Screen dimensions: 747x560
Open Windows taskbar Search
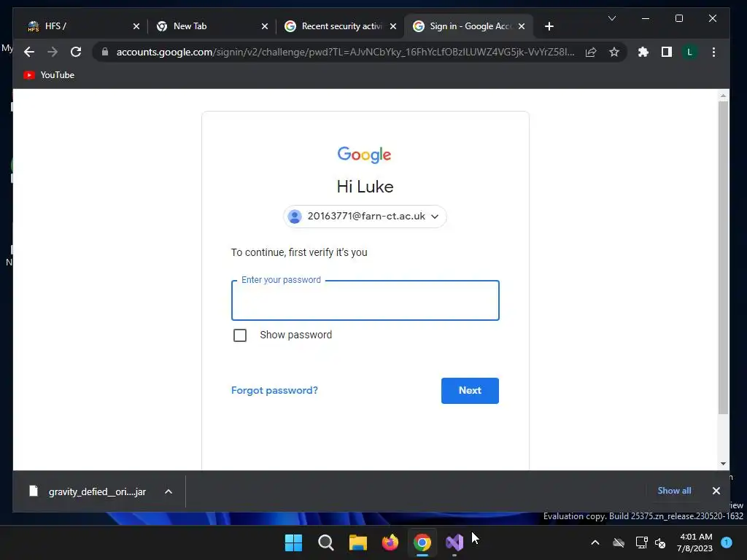pyautogui.click(x=326, y=542)
